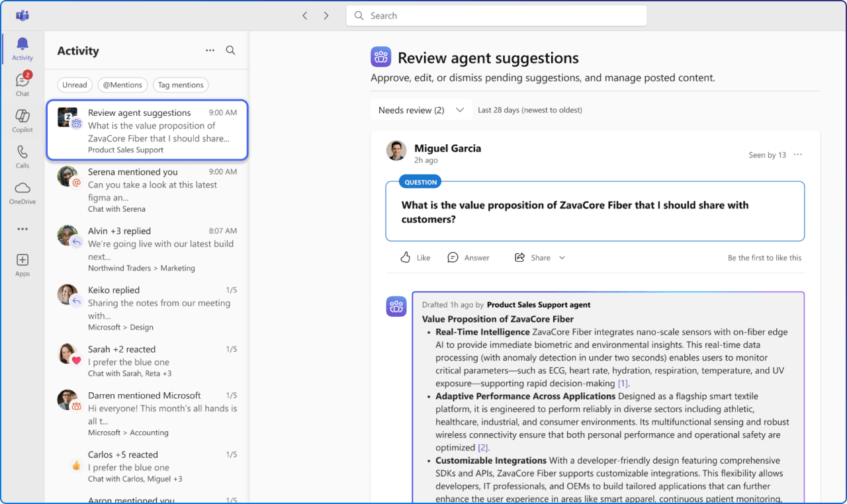The width and height of the screenshot is (847, 504).
Task: Click the Miguel Garcia author name
Action: [447, 148]
